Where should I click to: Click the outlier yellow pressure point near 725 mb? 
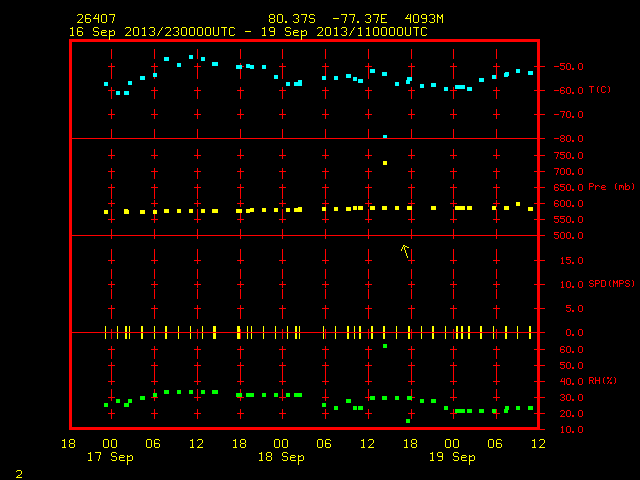[385, 163]
